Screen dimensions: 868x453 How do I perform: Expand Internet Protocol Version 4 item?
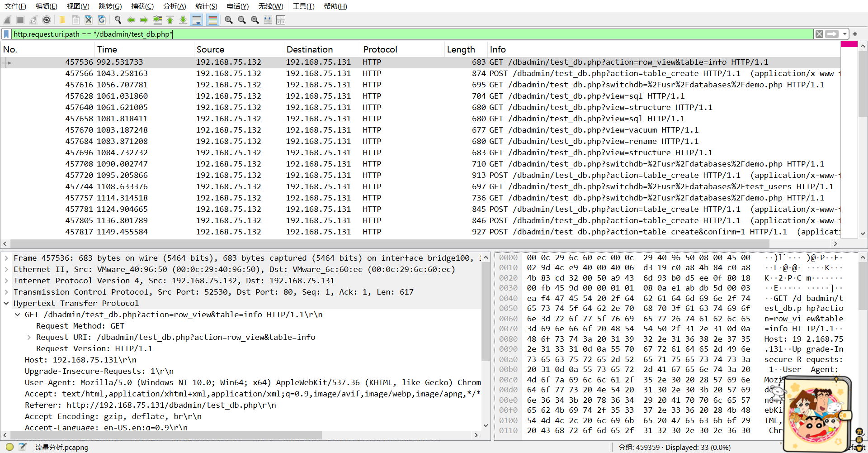[x=6, y=281]
